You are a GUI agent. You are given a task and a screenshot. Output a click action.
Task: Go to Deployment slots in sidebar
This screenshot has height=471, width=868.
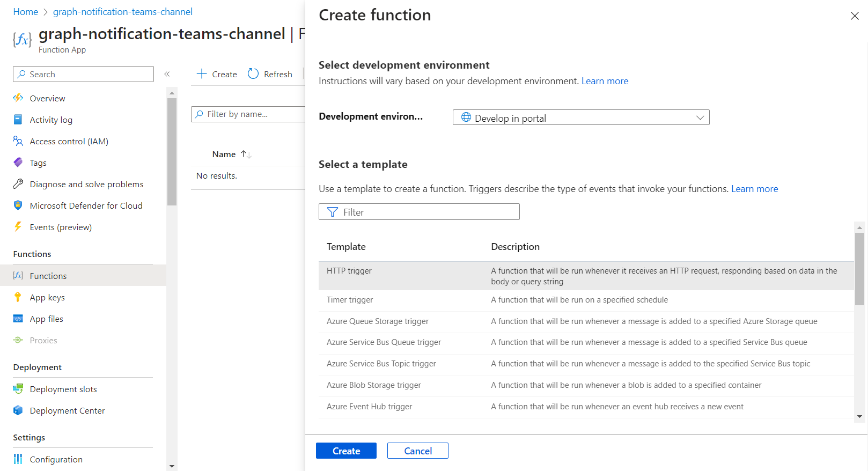tap(63, 389)
